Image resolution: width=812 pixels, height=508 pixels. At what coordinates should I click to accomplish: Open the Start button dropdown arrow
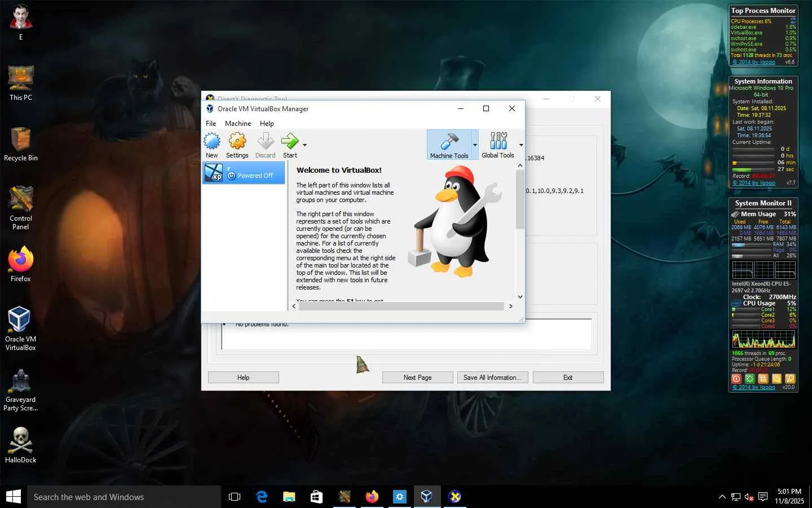[x=304, y=146]
